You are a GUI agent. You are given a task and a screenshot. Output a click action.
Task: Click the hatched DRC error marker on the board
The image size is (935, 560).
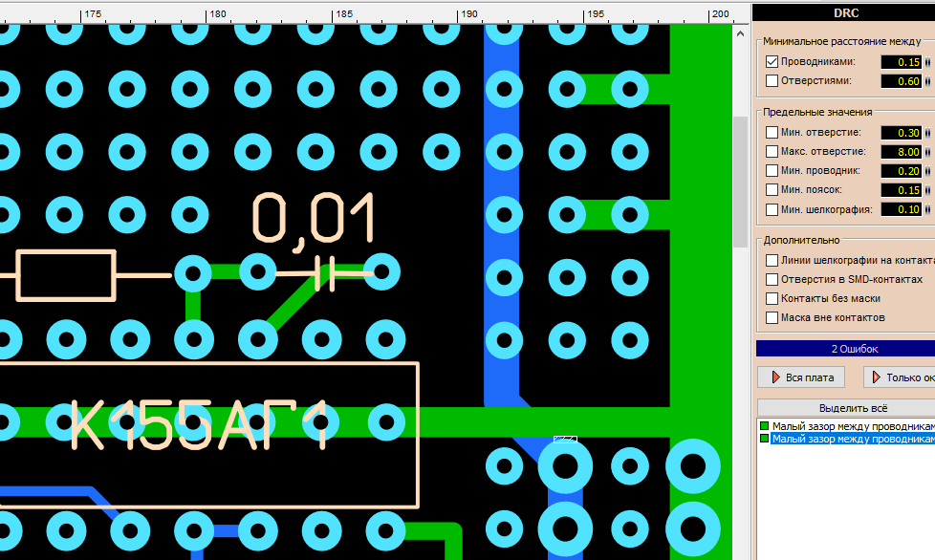565,440
